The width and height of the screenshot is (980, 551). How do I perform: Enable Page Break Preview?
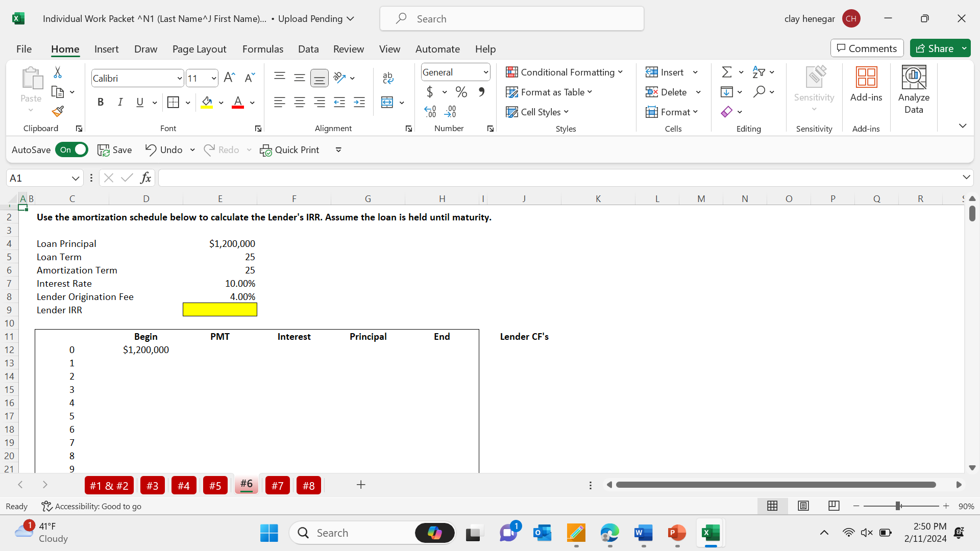tap(834, 506)
